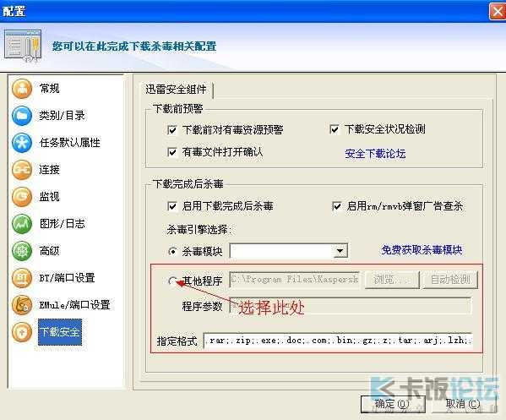
Task: Switch to 迅雷安全组件 tab
Action: 176,90
